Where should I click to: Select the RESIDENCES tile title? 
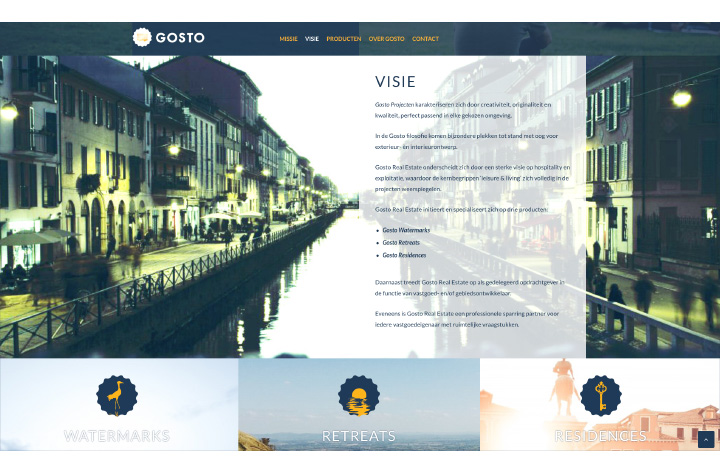pyautogui.click(x=601, y=436)
